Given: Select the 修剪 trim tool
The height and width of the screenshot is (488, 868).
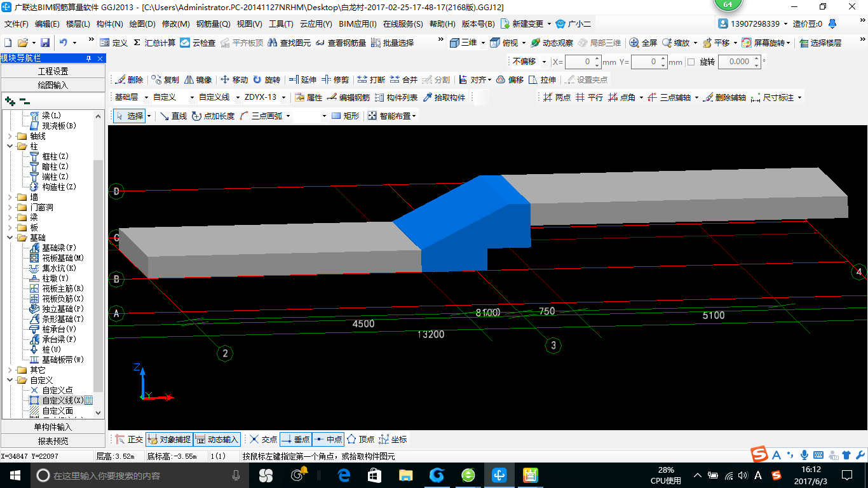Looking at the screenshot, I should coord(335,80).
